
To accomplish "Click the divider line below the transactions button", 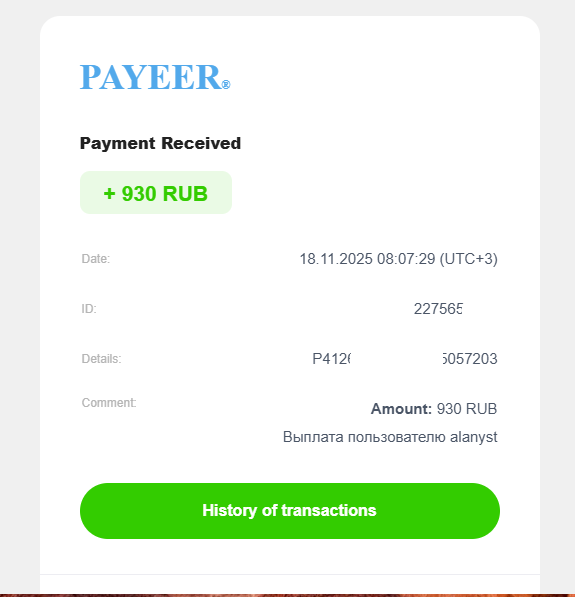I will [x=290, y=574].
